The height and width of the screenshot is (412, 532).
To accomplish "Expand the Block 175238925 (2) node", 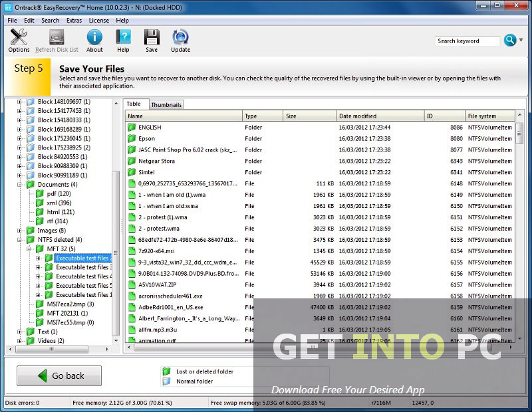I will [20, 148].
